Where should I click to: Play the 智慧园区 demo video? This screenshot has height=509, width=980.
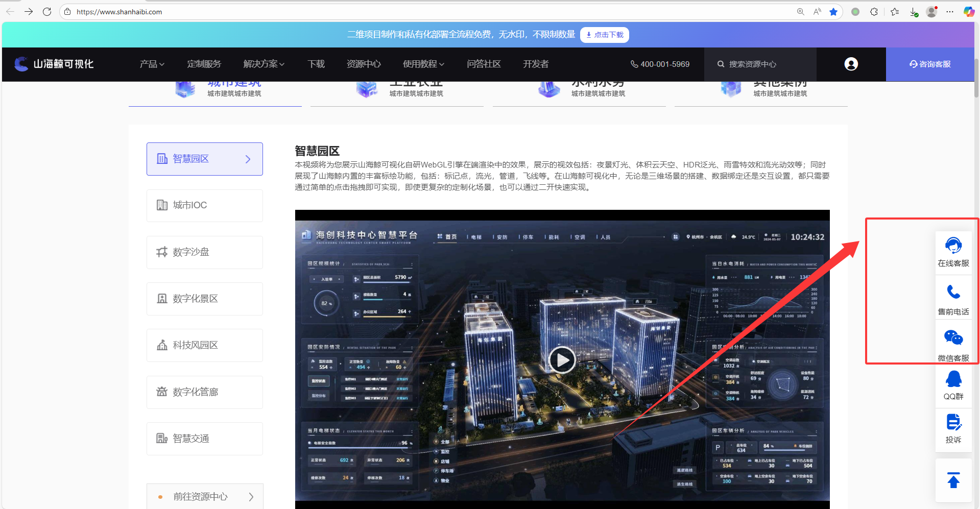tap(562, 360)
